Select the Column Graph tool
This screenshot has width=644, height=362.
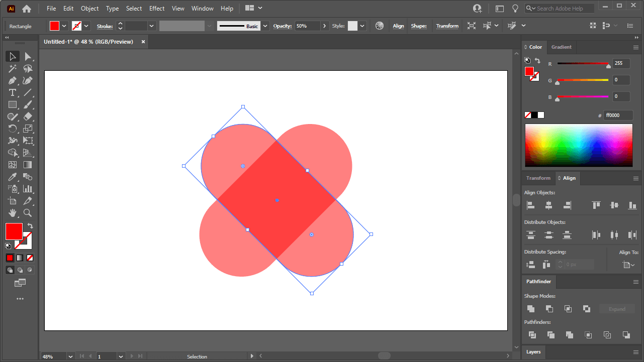click(28, 189)
